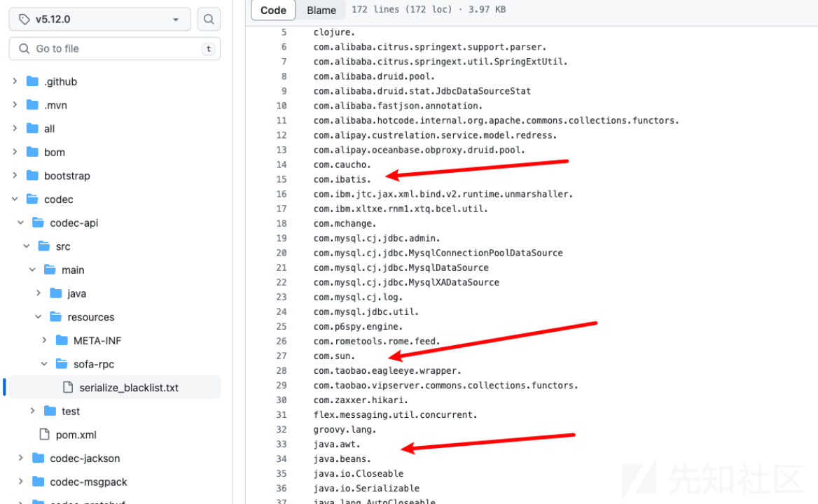Click the bom folder icon
Screen dimensions: 818x504
coord(32,152)
